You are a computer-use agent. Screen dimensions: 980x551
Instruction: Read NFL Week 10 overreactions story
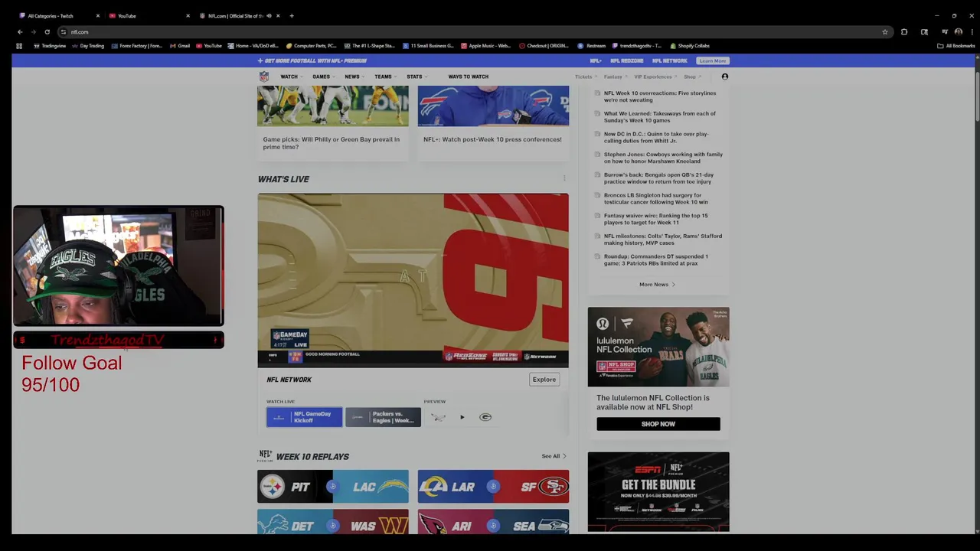pos(660,96)
